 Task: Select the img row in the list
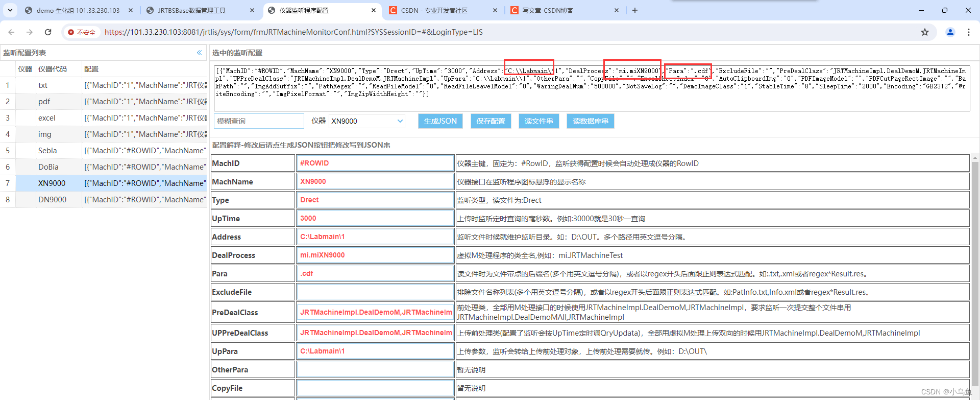coord(103,134)
